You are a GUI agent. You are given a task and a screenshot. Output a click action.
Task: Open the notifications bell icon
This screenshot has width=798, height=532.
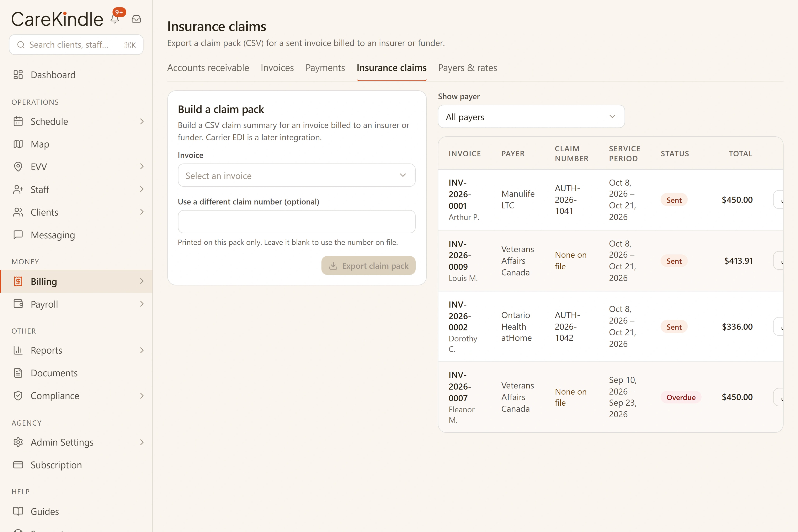(x=115, y=19)
